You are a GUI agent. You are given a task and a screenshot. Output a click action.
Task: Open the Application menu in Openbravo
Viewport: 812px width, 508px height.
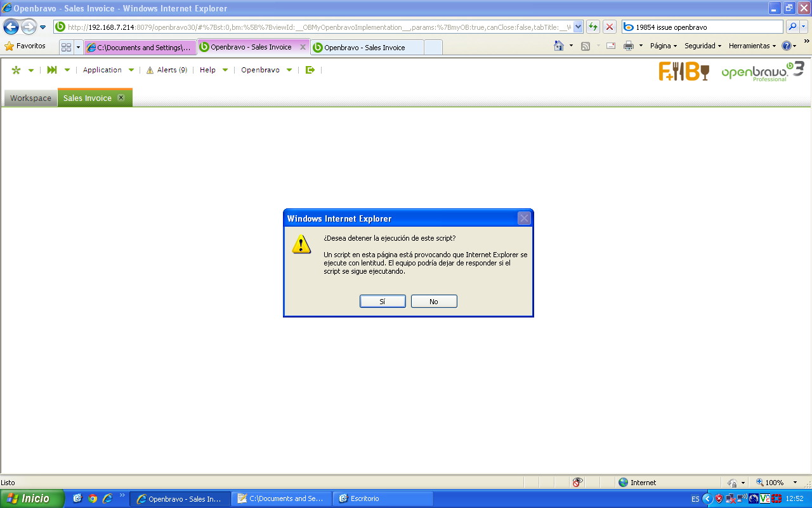pos(108,70)
